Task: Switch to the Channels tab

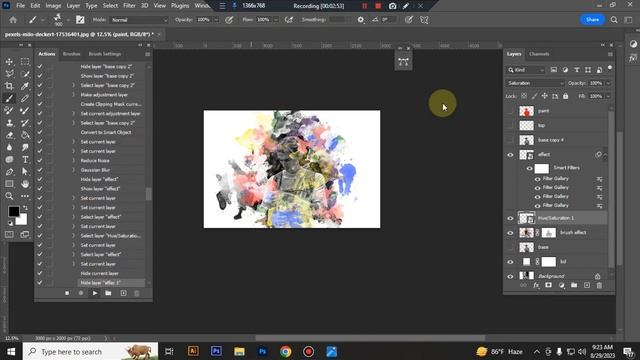Action: [x=539, y=54]
